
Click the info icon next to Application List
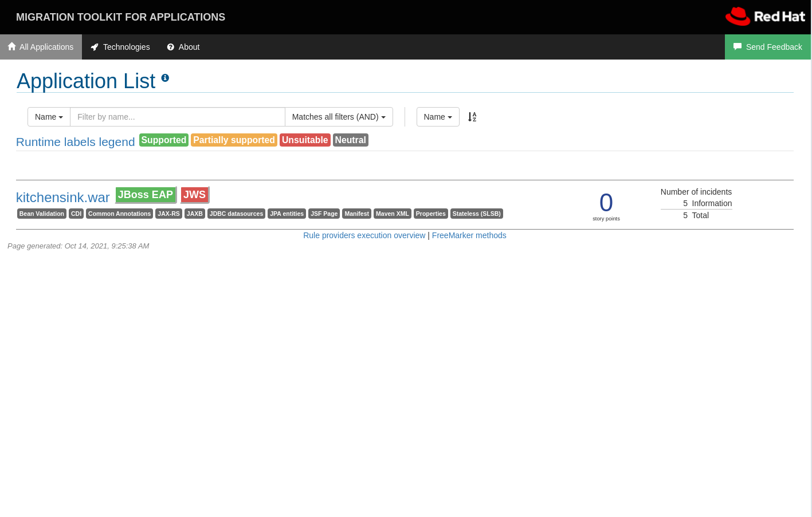(165, 78)
